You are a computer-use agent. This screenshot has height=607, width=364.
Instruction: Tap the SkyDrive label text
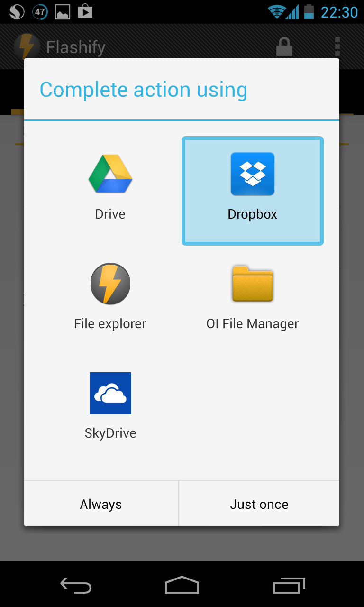point(110,433)
